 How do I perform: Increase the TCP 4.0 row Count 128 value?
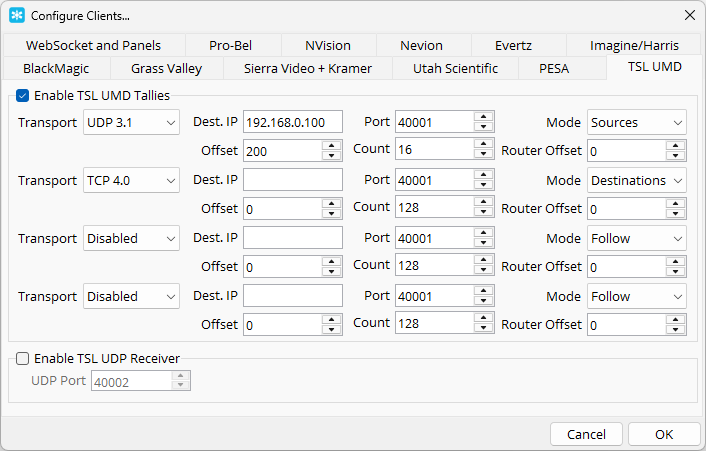coord(484,202)
